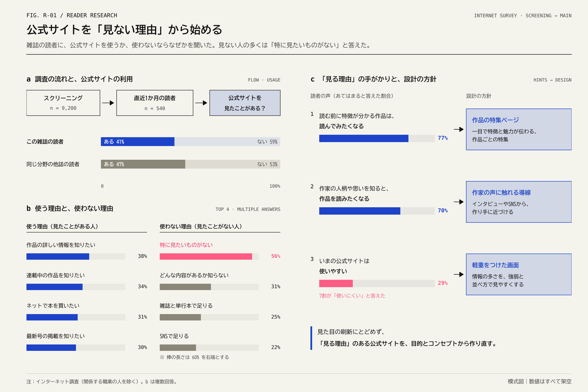588x392 pixels.
Task: Click the 作家の声に触れる導線 design card
Action: [519, 202]
